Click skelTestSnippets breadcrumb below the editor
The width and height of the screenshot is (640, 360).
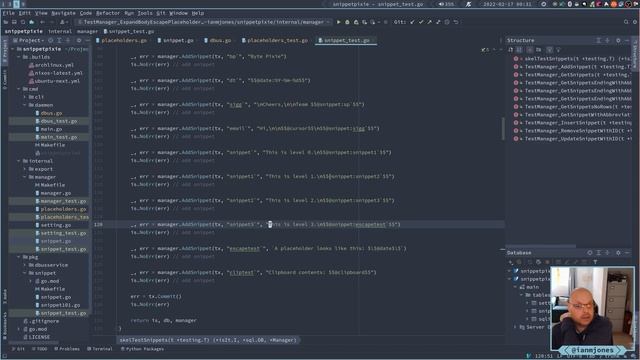[x=208, y=340]
